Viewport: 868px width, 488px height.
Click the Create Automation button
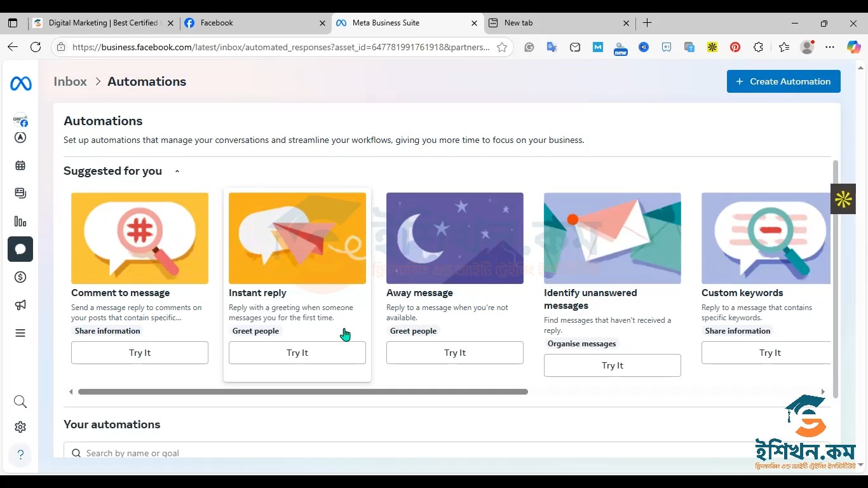click(x=783, y=81)
